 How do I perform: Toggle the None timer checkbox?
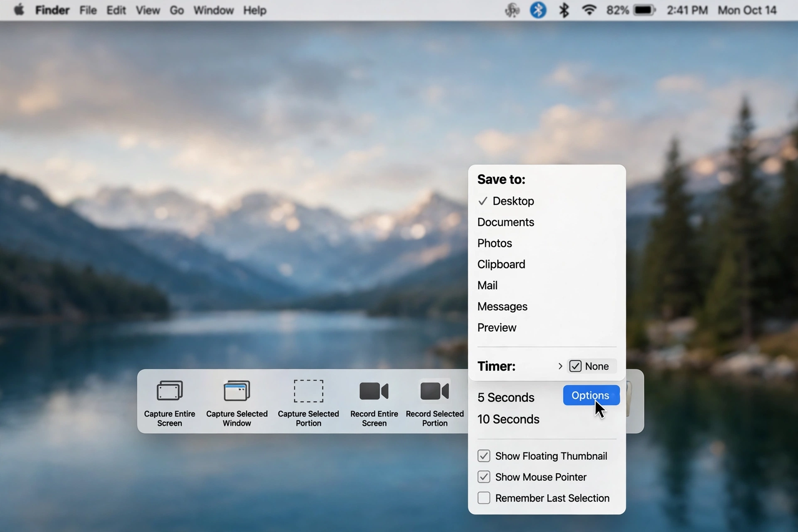(575, 366)
